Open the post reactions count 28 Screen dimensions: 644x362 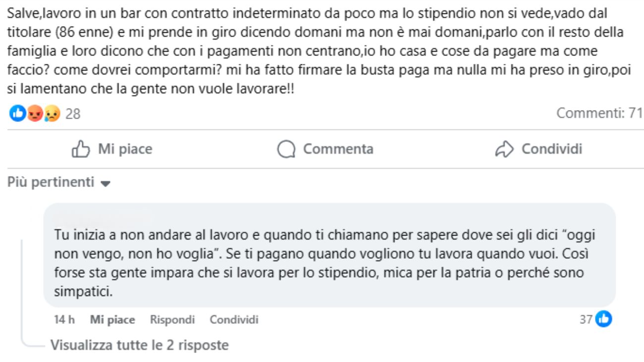point(73,114)
